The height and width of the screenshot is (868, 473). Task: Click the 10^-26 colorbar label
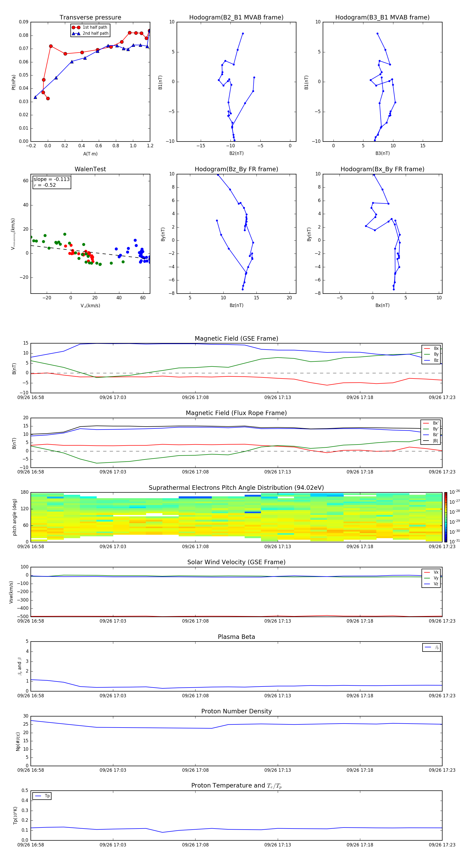click(455, 492)
